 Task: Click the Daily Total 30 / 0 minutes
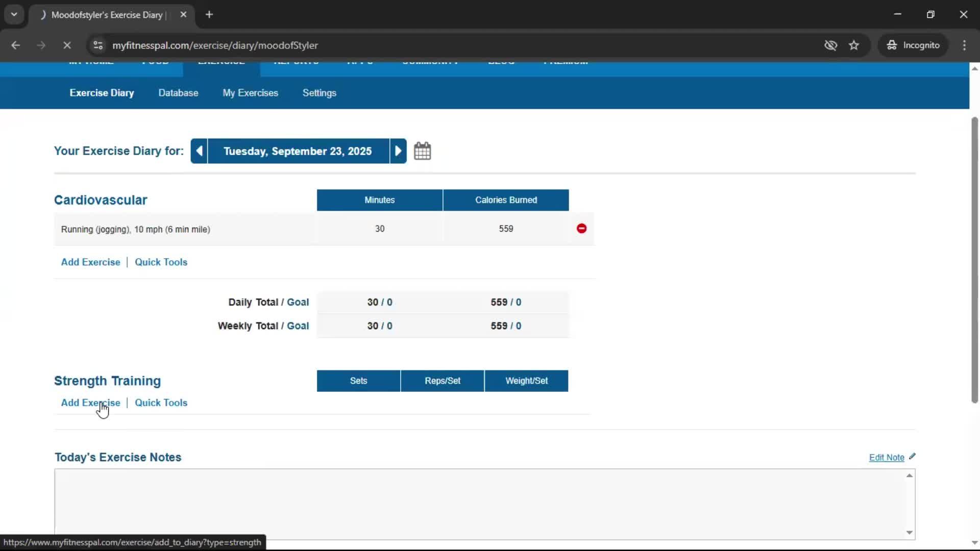(380, 303)
